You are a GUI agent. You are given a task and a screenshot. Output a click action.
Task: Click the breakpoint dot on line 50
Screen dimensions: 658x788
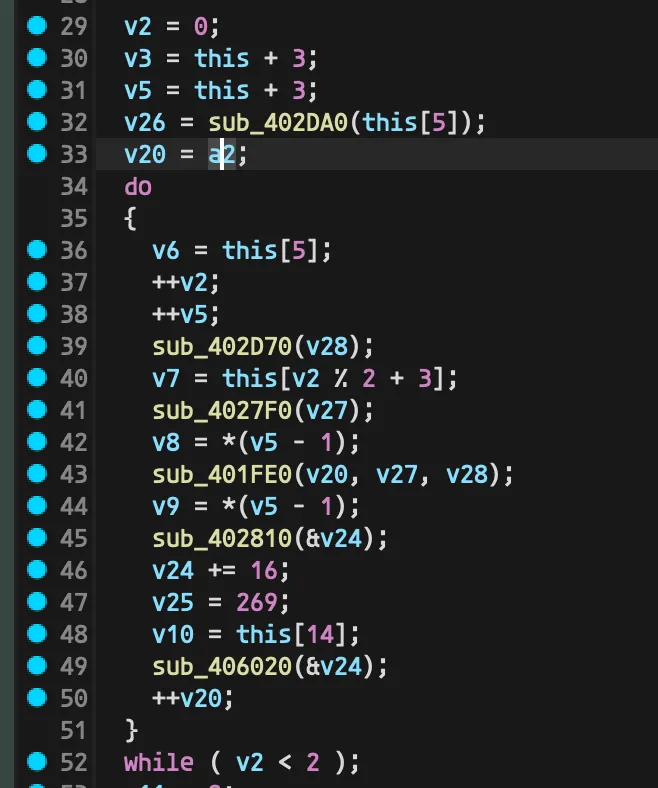[x=37, y=698]
